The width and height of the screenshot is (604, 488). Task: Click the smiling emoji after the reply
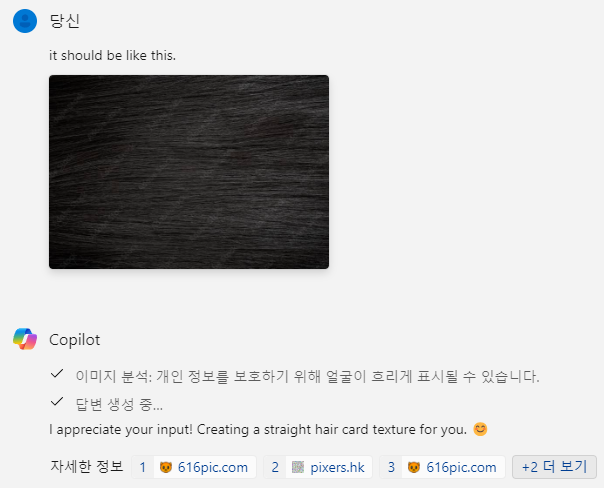coord(480,429)
